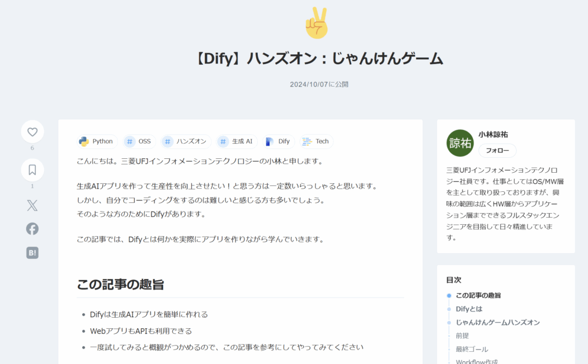
Task: Jump to じゃんけんゲームハンズオン in contents
Action: (x=498, y=322)
